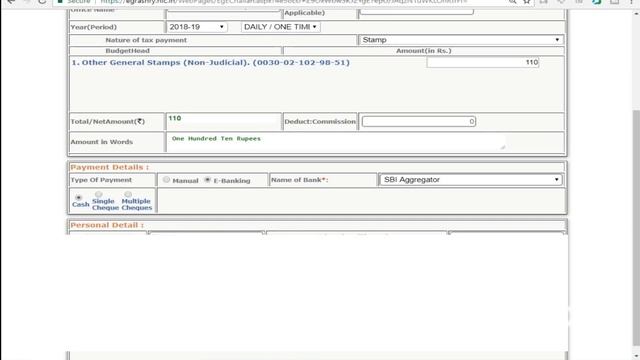The height and width of the screenshot is (360, 640).
Task: Open the DAILY / ONE TIME period dropdown
Action: [x=280, y=27]
